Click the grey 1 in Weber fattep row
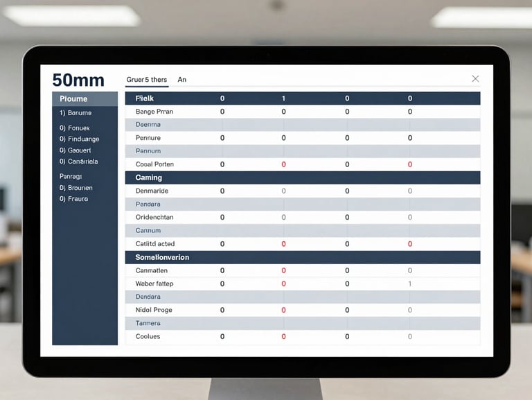Viewport: 532px width, 400px height. click(410, 284)
